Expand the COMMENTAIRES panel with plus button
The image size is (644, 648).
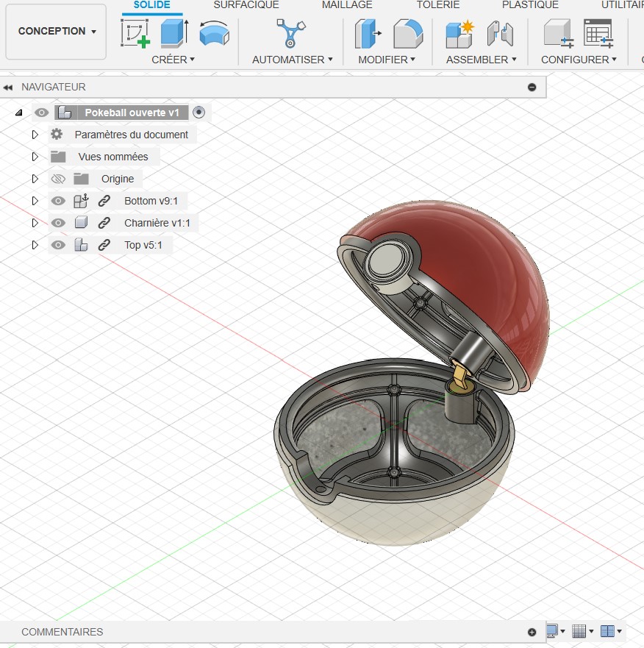click(532, 632)
